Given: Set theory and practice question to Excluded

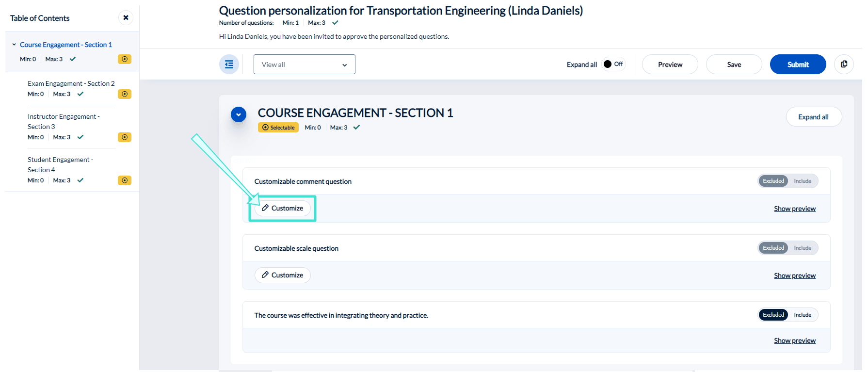Looking at the screenshot, I should click(773, 315).
